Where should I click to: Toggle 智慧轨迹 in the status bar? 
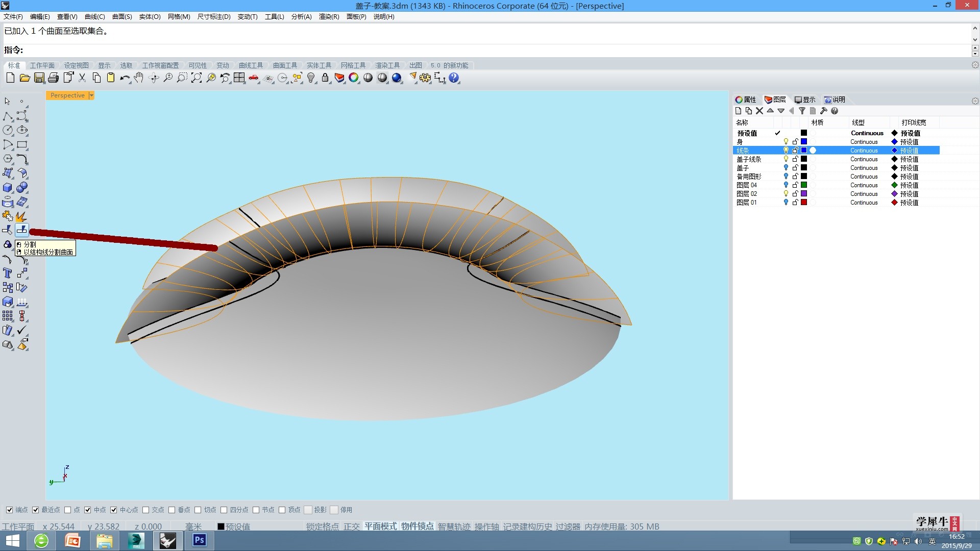[x=454, y=527]
